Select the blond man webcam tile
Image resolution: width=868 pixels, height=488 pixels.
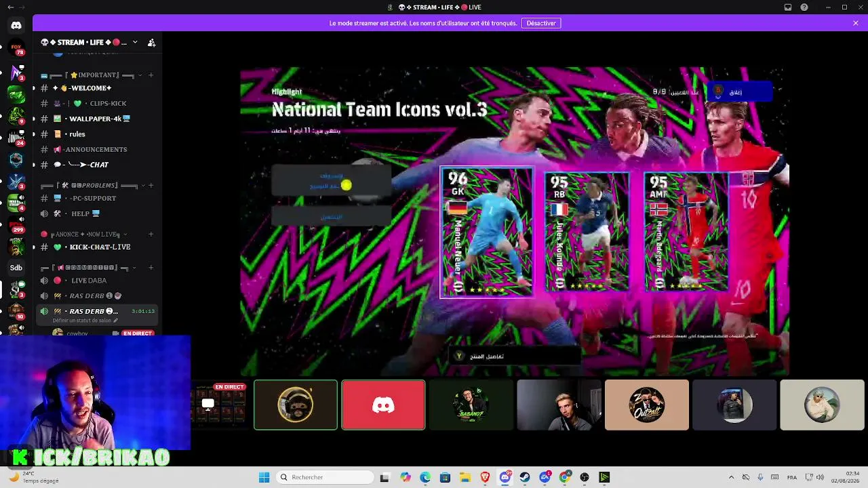(559, 405)
